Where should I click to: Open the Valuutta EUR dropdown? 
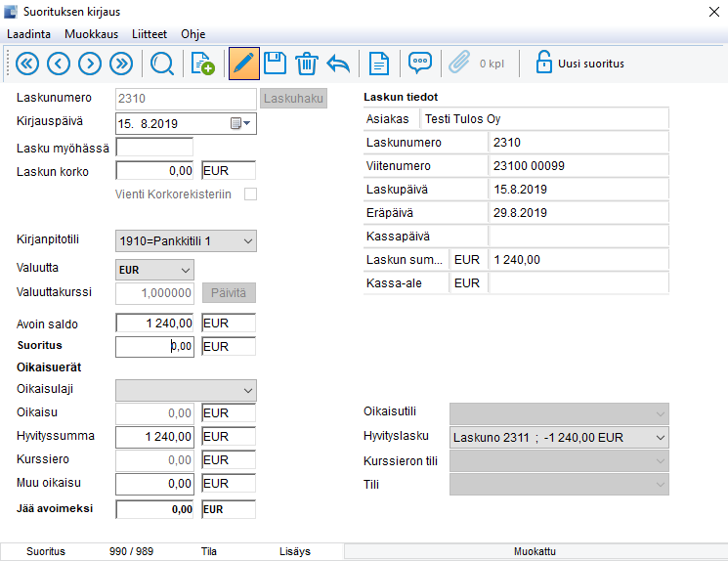pos(154,270)
